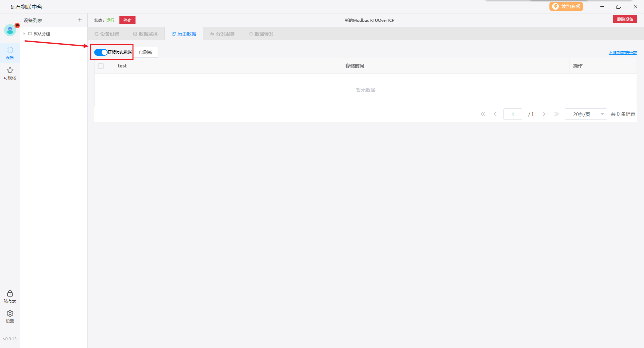Open the 20条/页 page size dropdown
Viewport: 644px width, 348px height.
tap(586, 114)
